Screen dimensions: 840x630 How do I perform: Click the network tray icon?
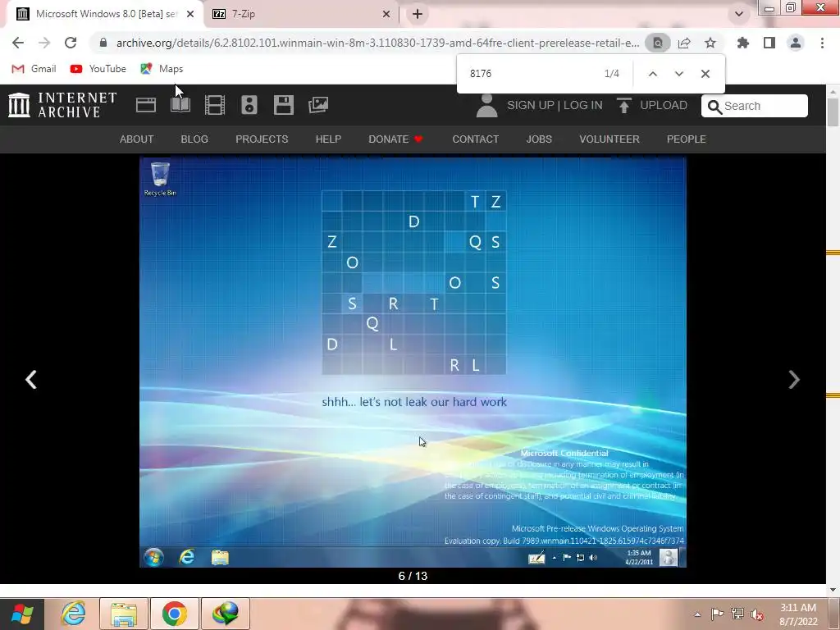pyautogui.click(x=737, y=614)
